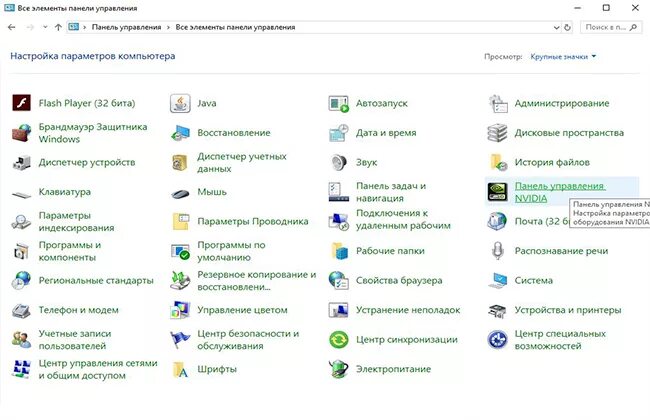Open the Шрифты link text
The image size is (650, 420).
point(217,369)
